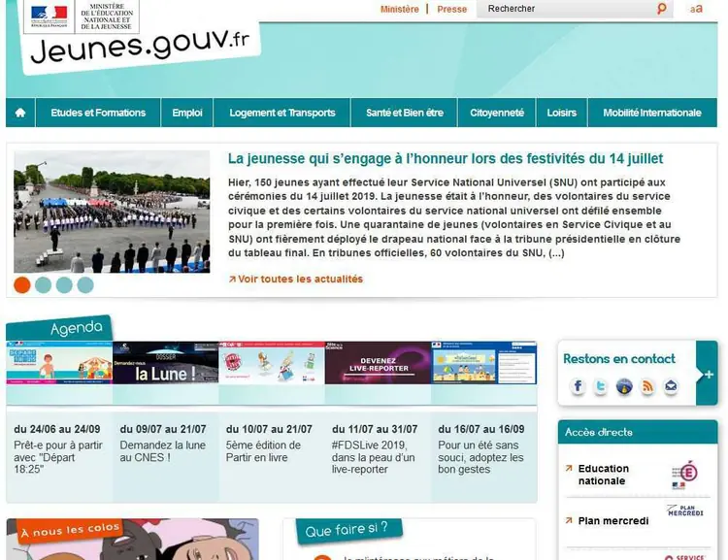Viewport: 728px width, 560px height.
Task: Open the Etudes et Formations menu
Action: coord(98,113)
